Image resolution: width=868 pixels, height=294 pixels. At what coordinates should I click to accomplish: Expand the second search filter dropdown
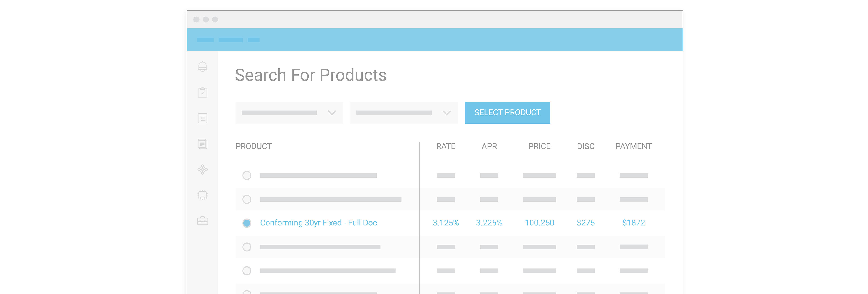point(404,113)
